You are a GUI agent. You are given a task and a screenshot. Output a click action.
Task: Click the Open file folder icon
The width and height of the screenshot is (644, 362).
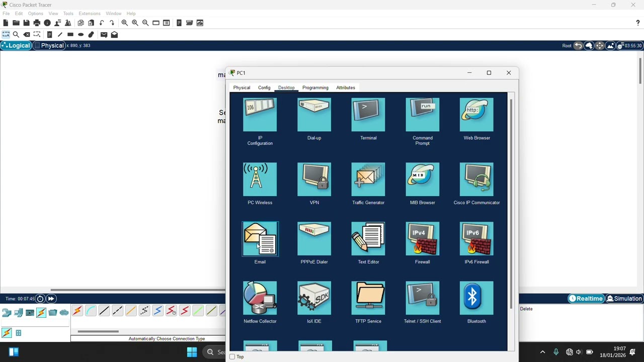(x=16, y=23)
